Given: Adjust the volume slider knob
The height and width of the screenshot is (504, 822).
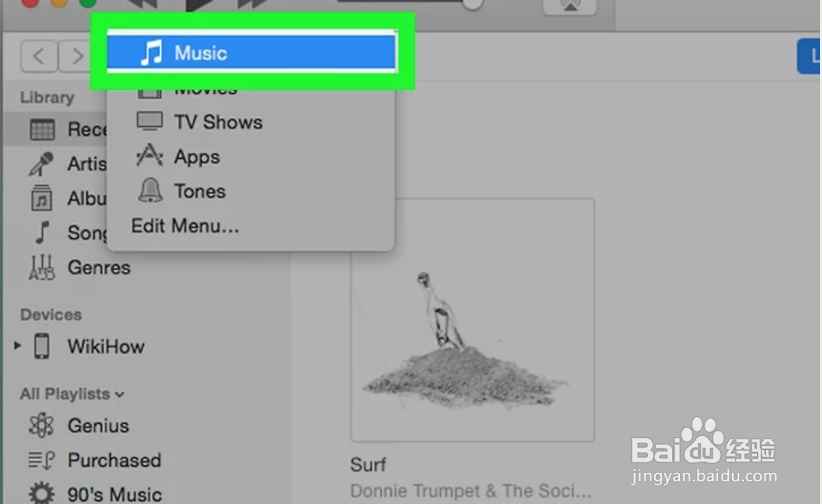Looking at the screenshot, I should click(x=473, y=3).
